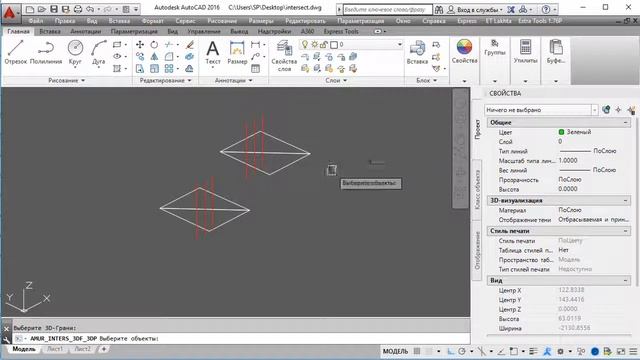Toggle annotation visibility icon in status bar
Screen dimensions: 640x360
point(547,351)
